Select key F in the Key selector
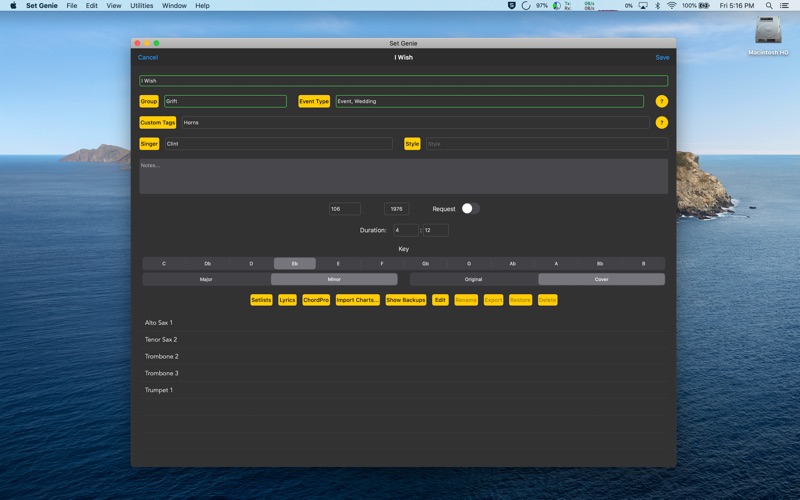This screenshot has height=500, width=800. [382, 264]
